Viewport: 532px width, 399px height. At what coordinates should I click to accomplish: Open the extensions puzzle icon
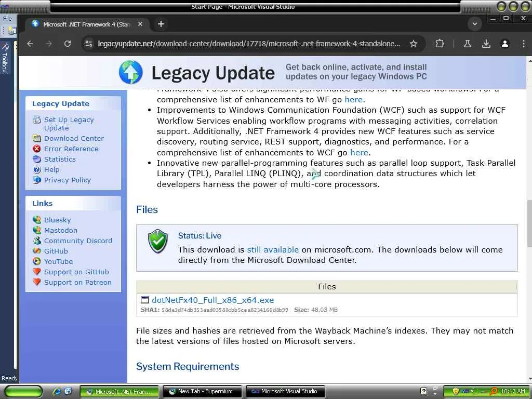click(440, 44)
